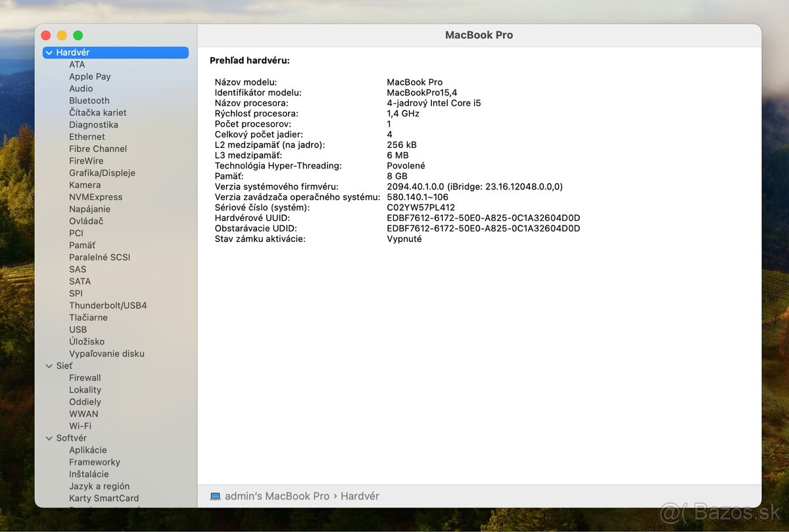Screen dimensions: 789x532
Task: Show Pamäť memory information
Action: pos(82,245)
